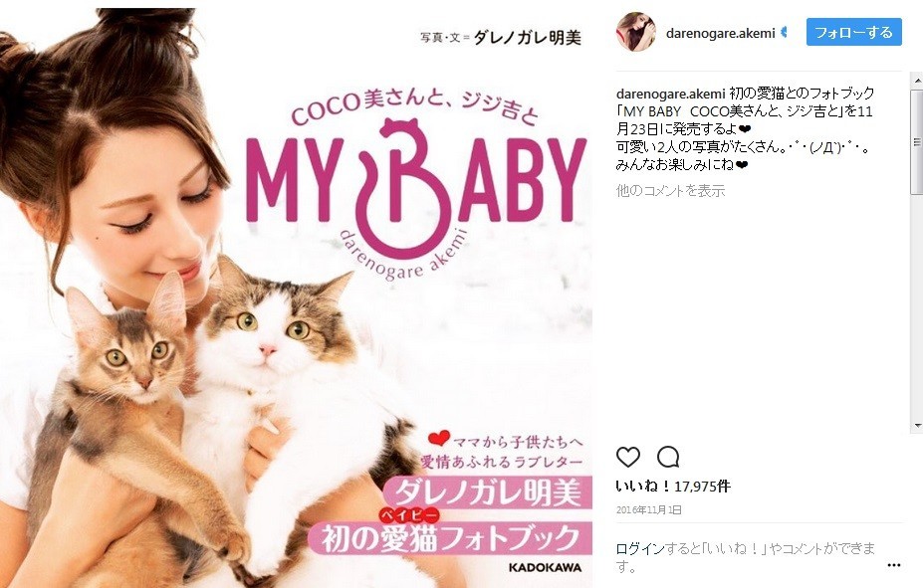This screenshot has width=923, height=588.
Task: Click the フォローする follow button
Action: 853,32
